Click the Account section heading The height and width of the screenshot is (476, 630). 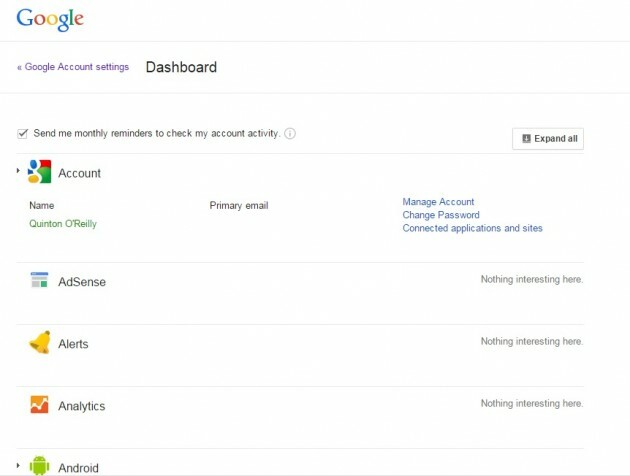point(79,173)
